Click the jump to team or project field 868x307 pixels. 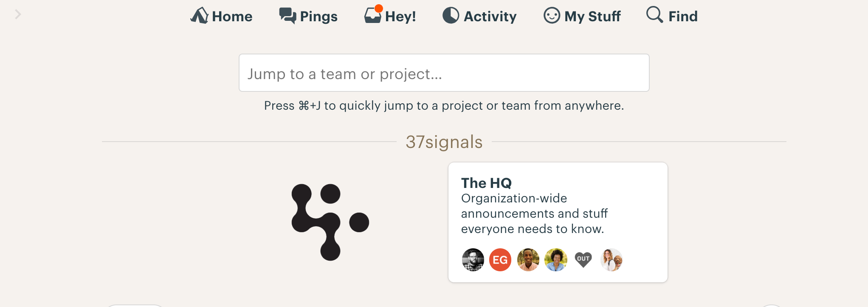point(444,73)
